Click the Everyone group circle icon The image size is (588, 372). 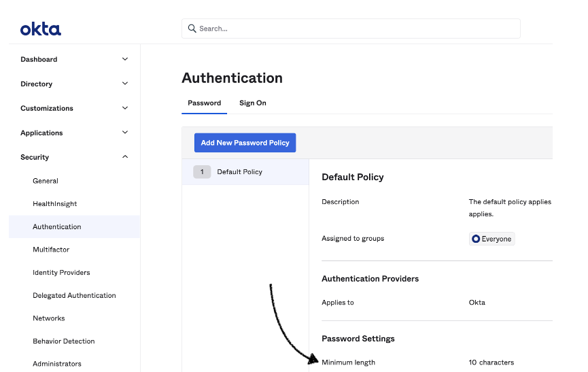[476, 239]
